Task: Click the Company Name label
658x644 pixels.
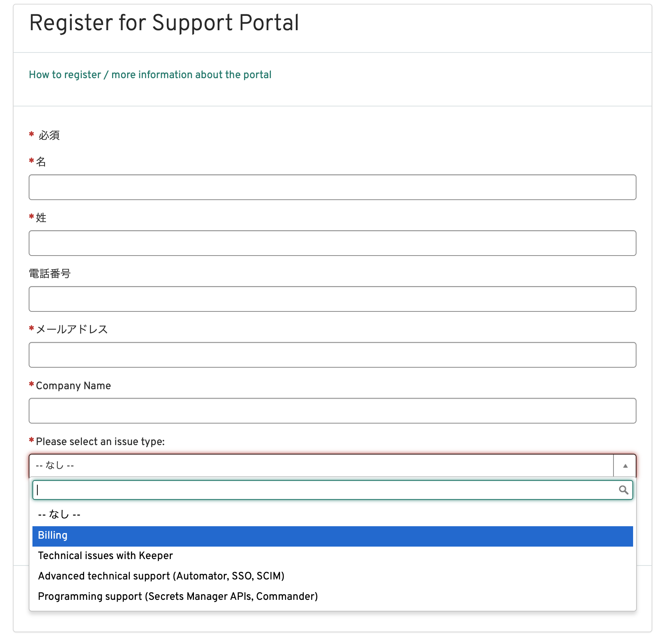Action: [x=73, y=386]
